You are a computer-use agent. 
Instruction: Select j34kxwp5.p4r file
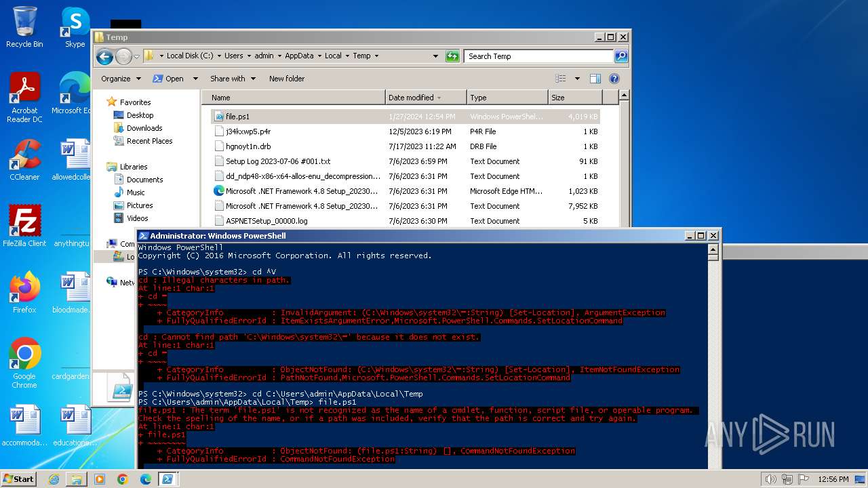tap(406, 131)
